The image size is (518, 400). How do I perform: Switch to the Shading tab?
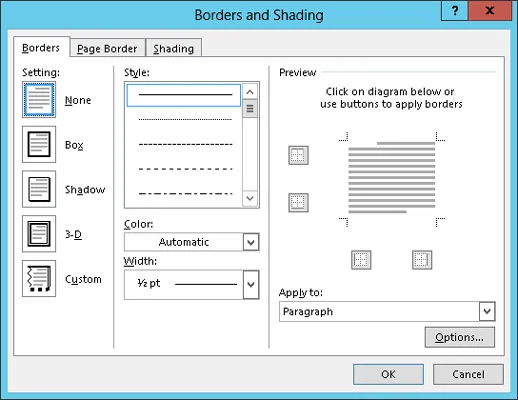point(174,49)
